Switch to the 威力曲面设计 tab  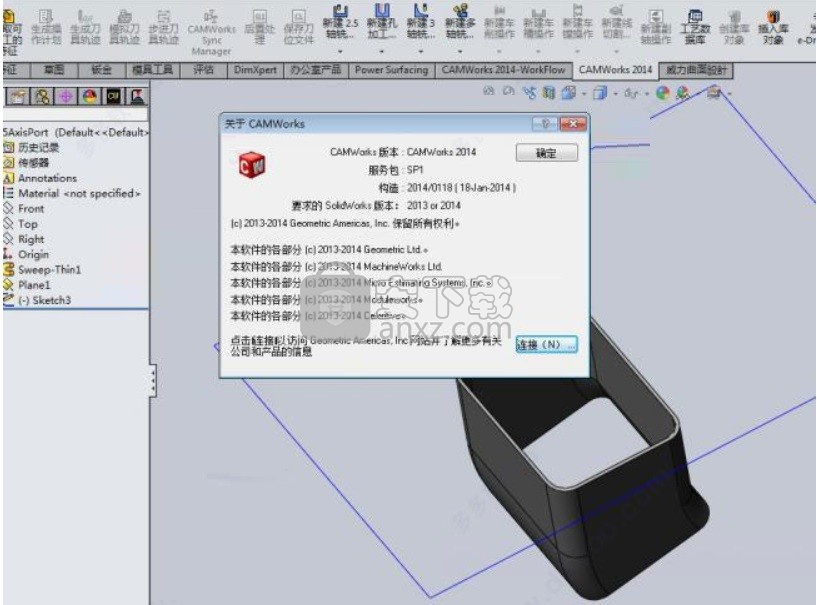pos(696,69)
